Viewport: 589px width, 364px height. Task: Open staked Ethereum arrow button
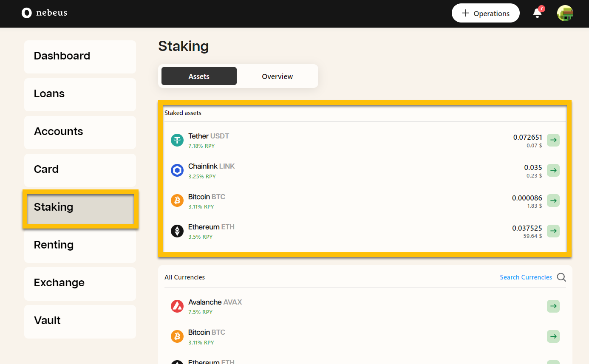pos(553,231)
